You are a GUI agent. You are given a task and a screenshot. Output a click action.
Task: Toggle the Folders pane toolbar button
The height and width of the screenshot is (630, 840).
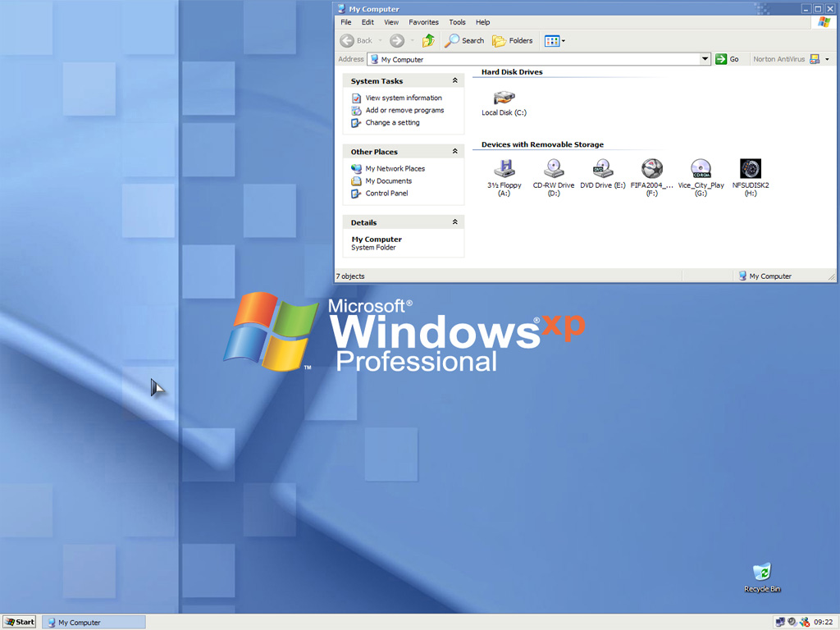(513, 41)
